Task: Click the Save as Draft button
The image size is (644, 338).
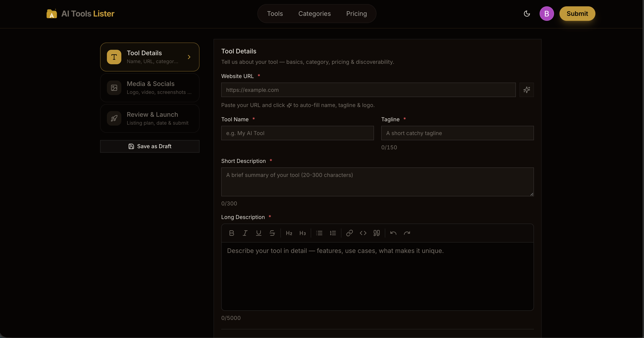Action: tap(150, 146)
